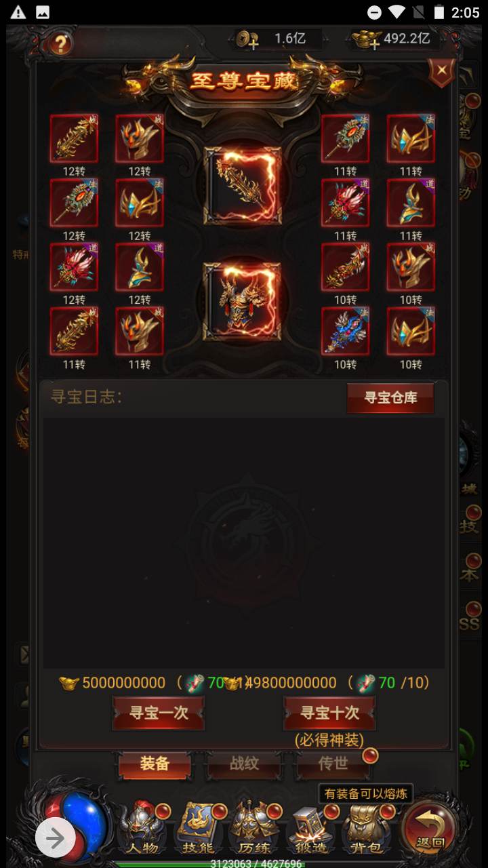Screen dimensions: 488x868
Task: Click the 寻宝十次 button
Action: [x=329, y=713]
